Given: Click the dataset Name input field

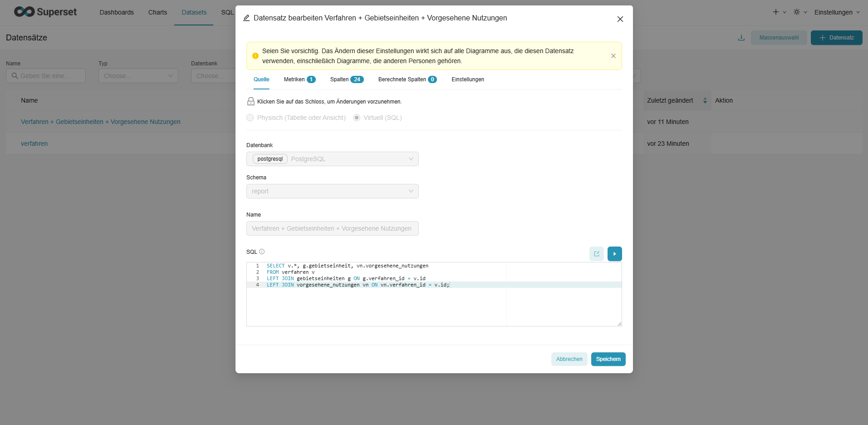Looking at the screenshot, I should tap(332, 228).
